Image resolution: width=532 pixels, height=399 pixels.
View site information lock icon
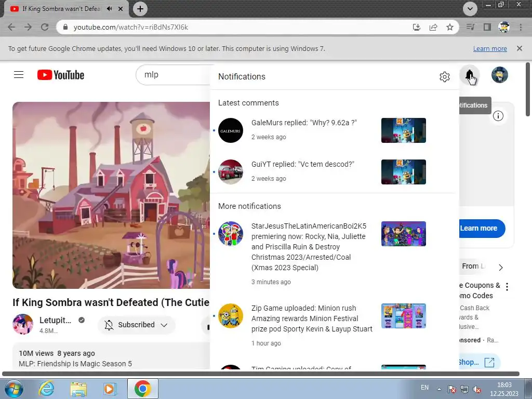(x=65, y=27)
